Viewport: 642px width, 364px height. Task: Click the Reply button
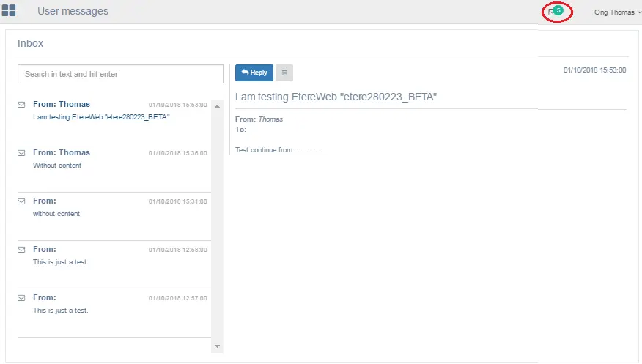point(254,73)
